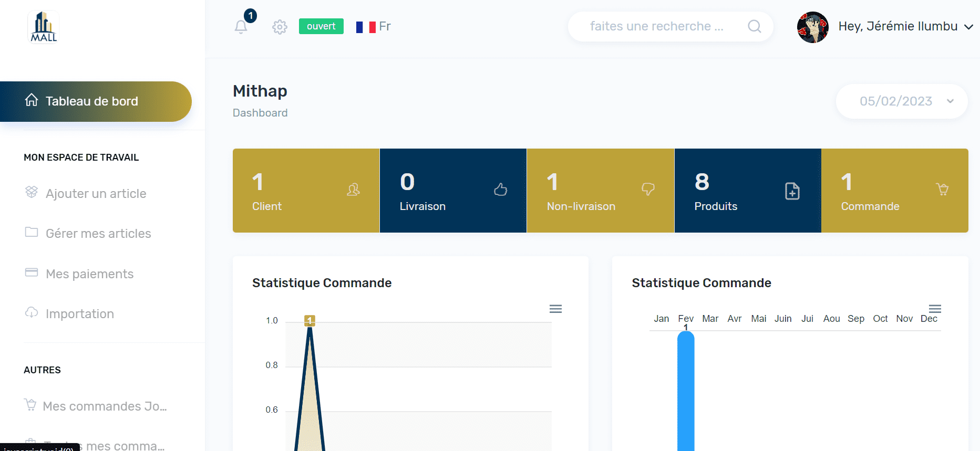The image size is (980, 451).
Task: Click the user avatar picture
Action: tap(813, 27)
